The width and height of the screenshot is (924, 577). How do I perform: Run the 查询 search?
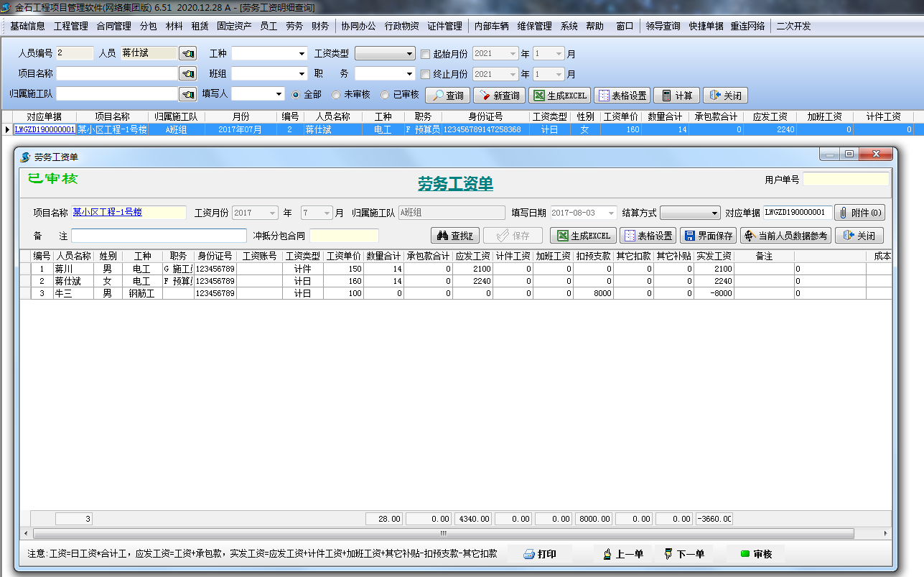[447, 95]
